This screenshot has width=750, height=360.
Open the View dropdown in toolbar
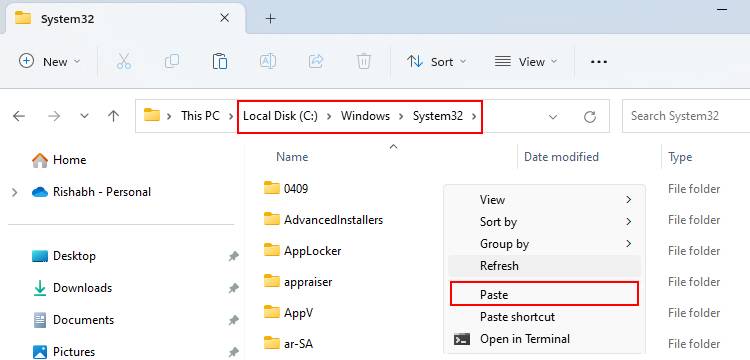pyautogui.click(x=526, y=62)
